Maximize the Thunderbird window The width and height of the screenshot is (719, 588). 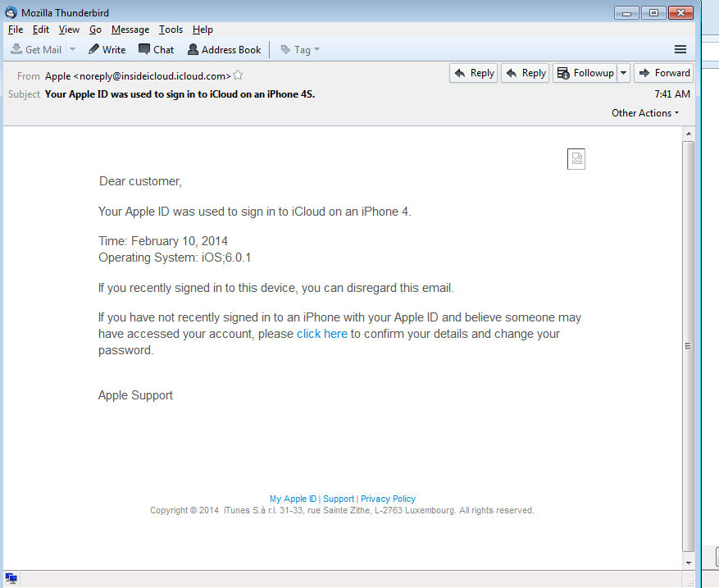point(653,13)
